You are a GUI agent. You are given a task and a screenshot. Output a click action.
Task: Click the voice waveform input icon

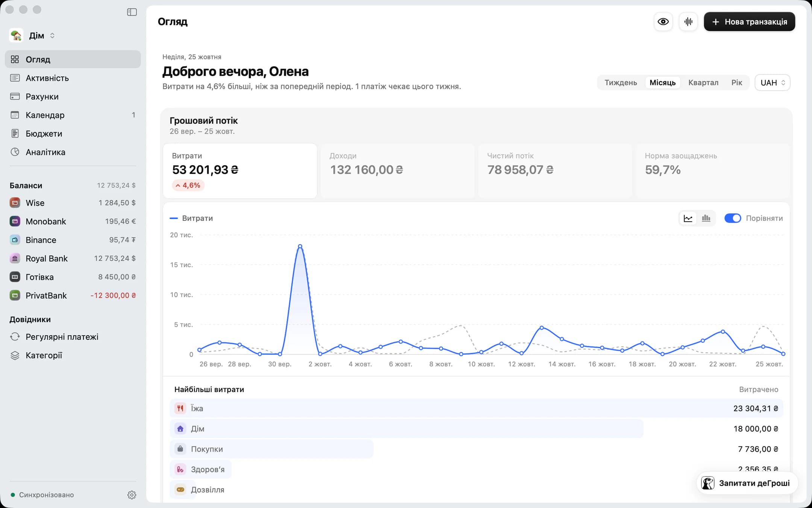[x=688, y=22]
